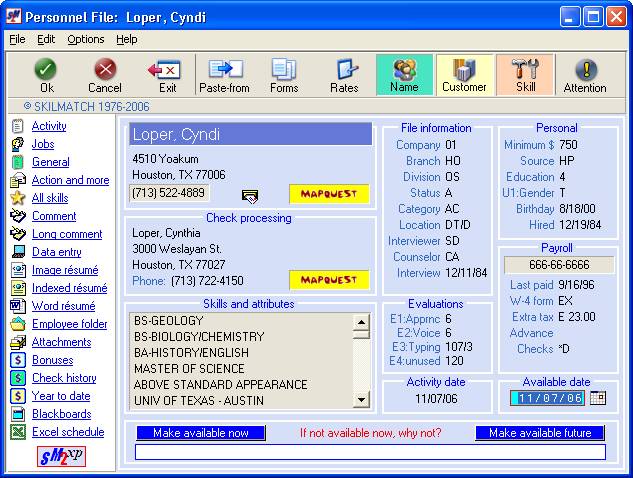Click the computer icon beside Data entry
This screenshot has height=478, width=633.
[18, 252]
